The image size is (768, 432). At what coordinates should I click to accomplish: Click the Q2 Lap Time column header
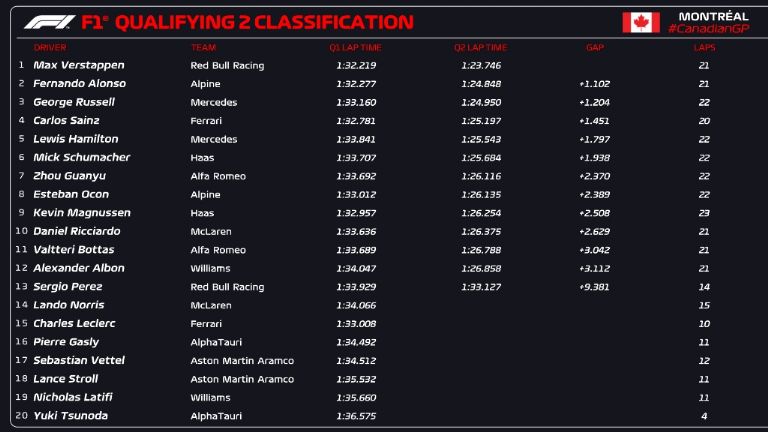[480, 47]
